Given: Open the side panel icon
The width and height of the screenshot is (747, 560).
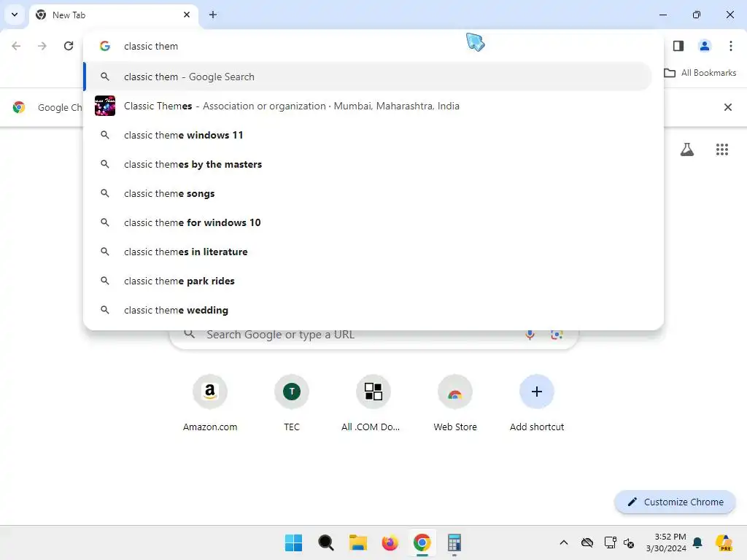Looking at the screenshot, I should (678, 46).
